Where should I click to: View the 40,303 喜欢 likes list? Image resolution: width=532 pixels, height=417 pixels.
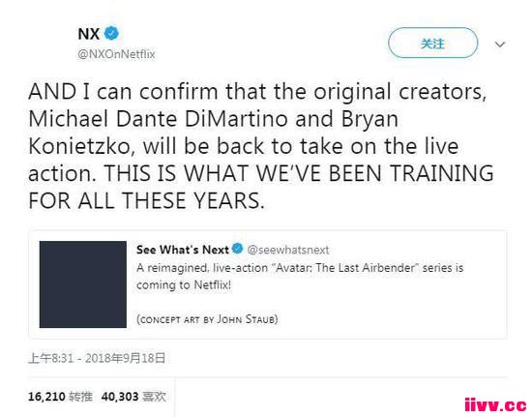coord(133,397)
